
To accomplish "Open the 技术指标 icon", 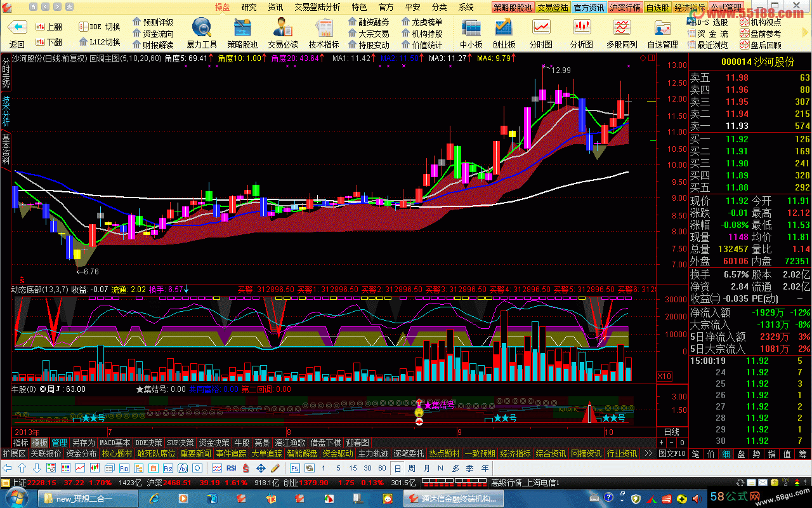I will (324, 28).
